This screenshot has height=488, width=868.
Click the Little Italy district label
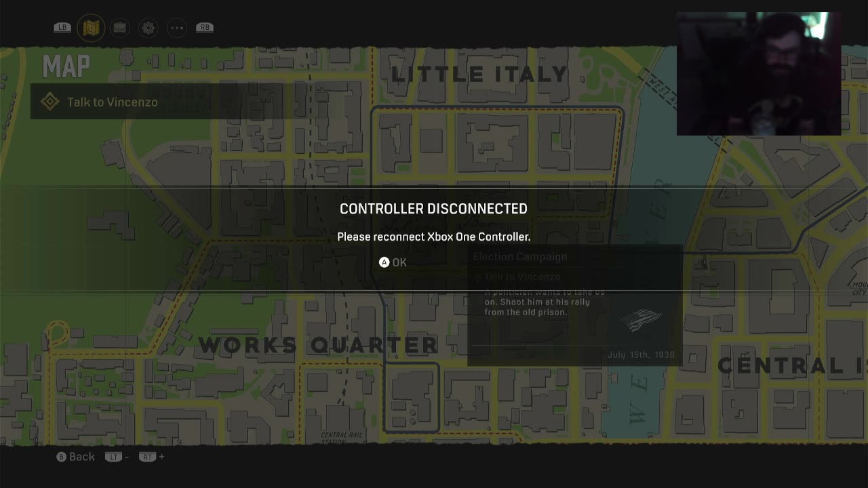479,74
